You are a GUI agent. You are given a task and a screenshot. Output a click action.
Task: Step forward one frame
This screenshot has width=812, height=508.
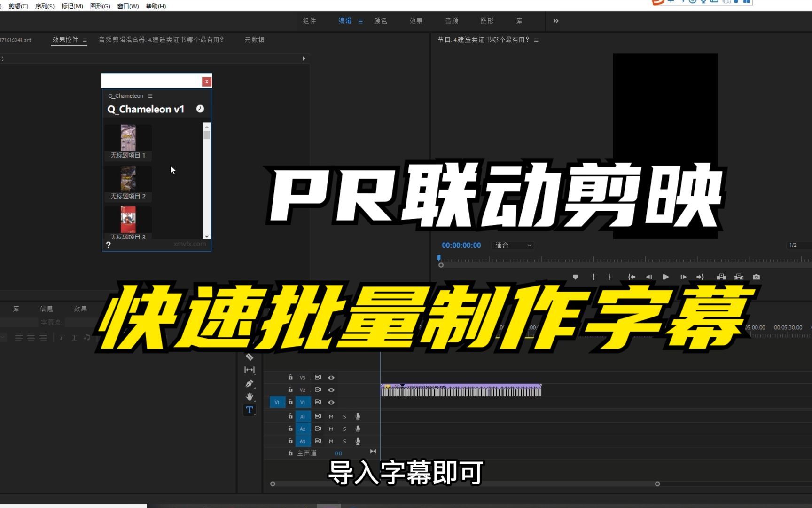tap(683, 277)
